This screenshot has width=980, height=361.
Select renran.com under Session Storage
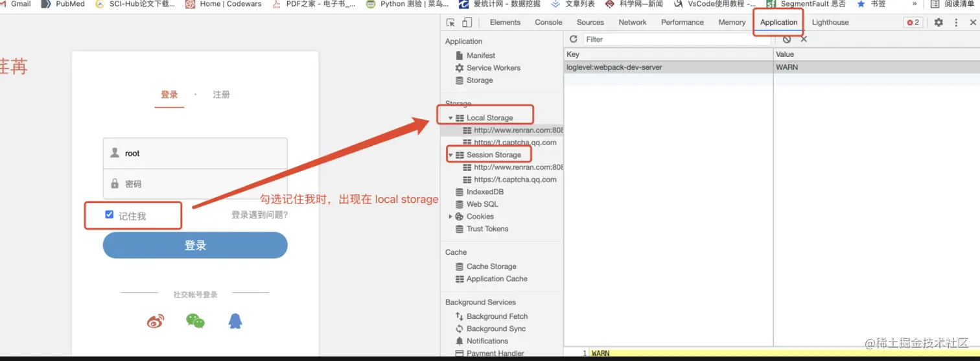coord(513,167)
